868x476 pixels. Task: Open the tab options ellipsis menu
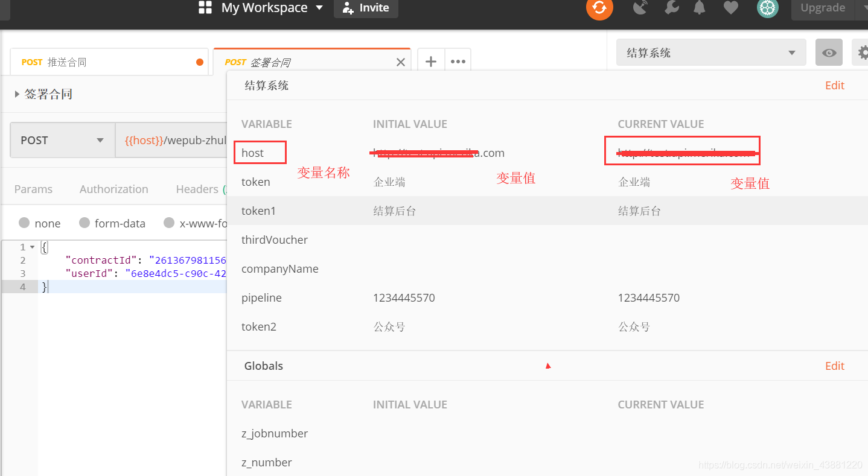point(458,62)
